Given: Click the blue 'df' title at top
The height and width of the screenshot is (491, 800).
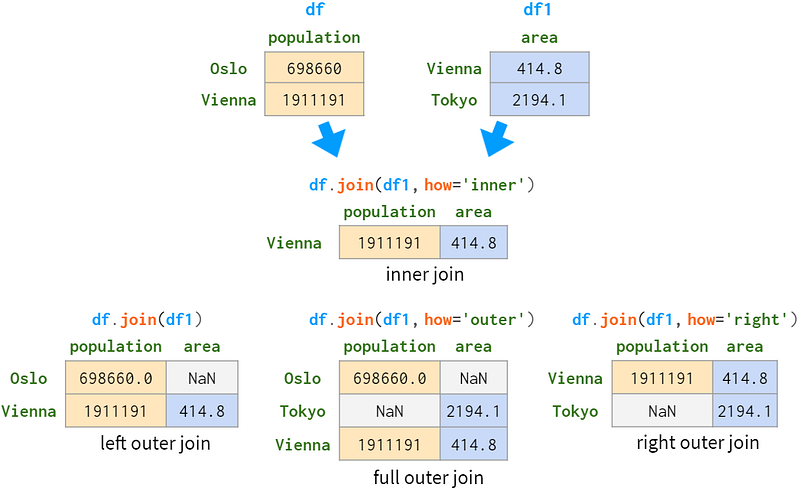Looking at the screenshot, I should 314,9.
